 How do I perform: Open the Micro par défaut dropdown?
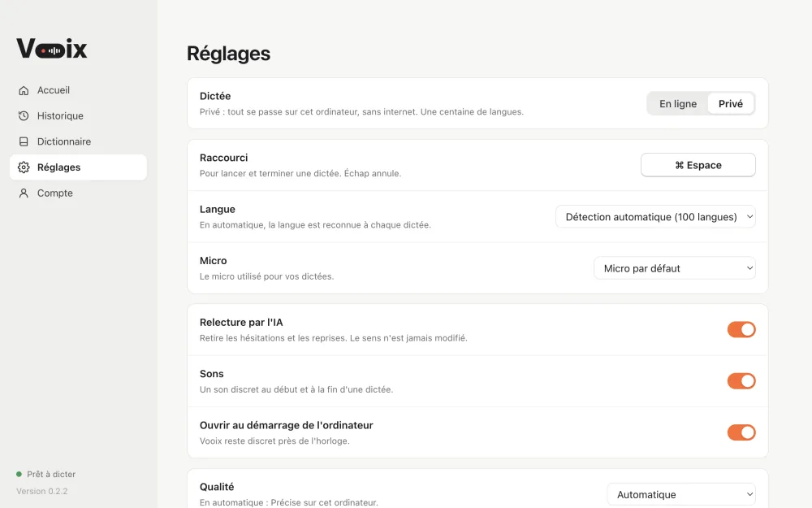(674, 268)
